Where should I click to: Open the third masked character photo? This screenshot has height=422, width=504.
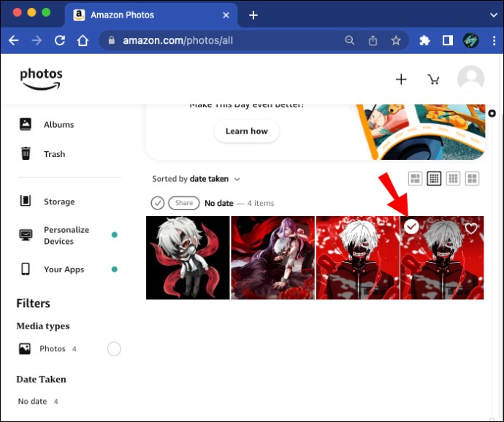(x=358, y=258)
